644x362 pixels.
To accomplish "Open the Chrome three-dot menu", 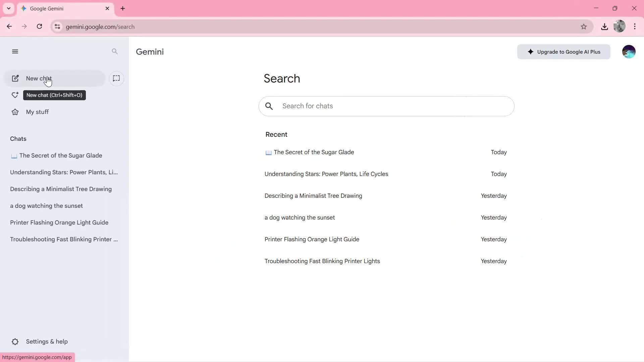I will pos(635,26).
